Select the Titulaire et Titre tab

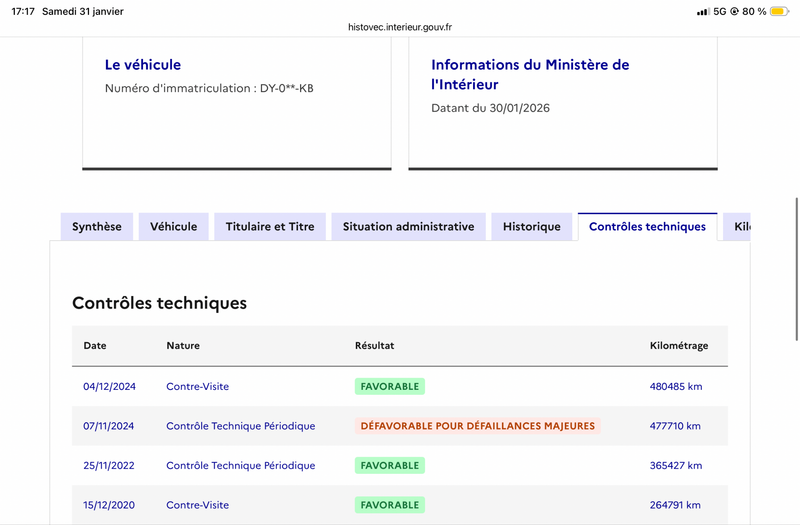[270, 227]
